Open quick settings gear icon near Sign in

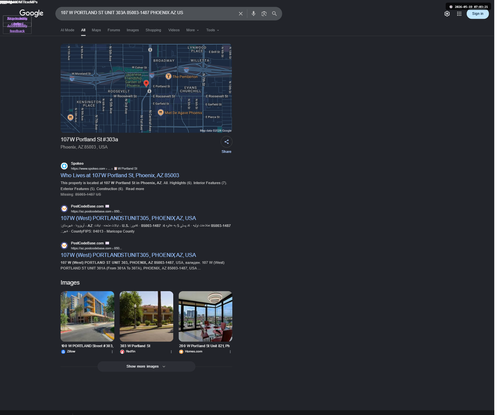coord(447,14)
